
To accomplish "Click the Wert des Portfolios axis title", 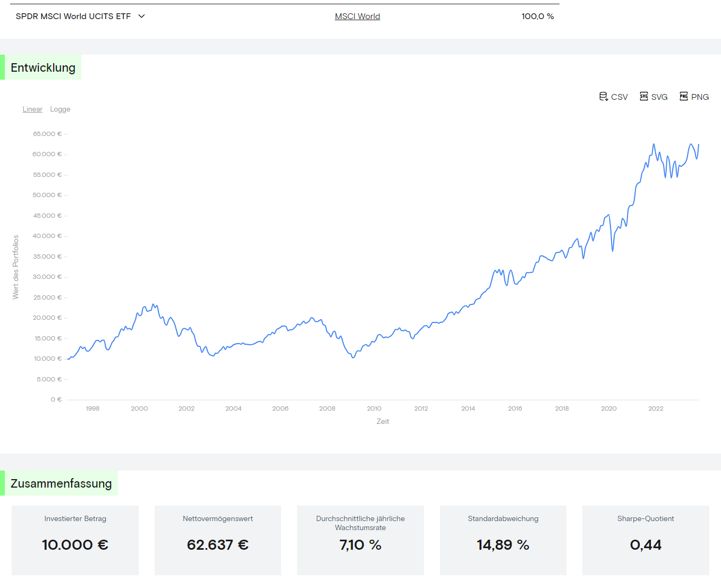I will pos(16,267).
